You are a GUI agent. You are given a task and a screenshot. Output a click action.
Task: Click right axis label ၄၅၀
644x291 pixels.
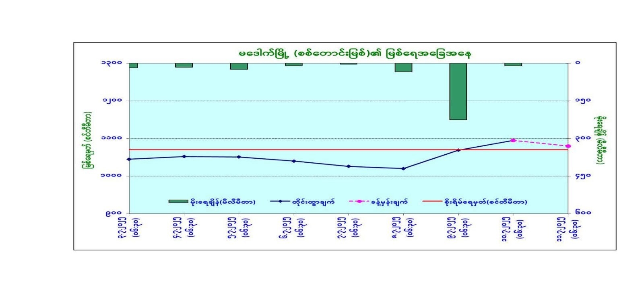click(x=583, y=176)
